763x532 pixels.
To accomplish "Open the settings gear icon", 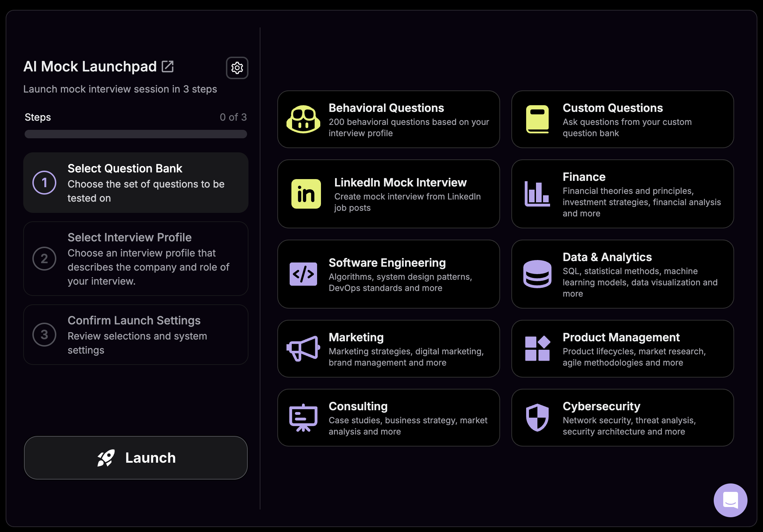I will coord(237,68).
